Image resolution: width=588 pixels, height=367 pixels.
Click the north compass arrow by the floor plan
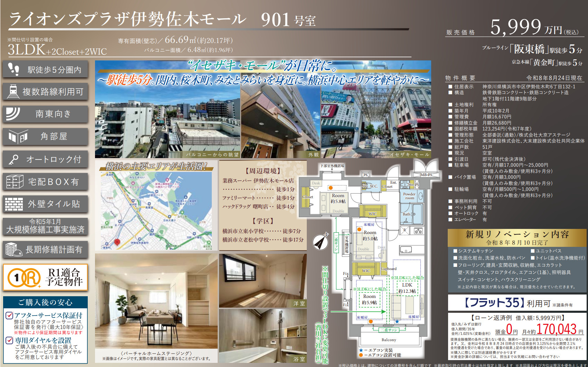[321, 241]
